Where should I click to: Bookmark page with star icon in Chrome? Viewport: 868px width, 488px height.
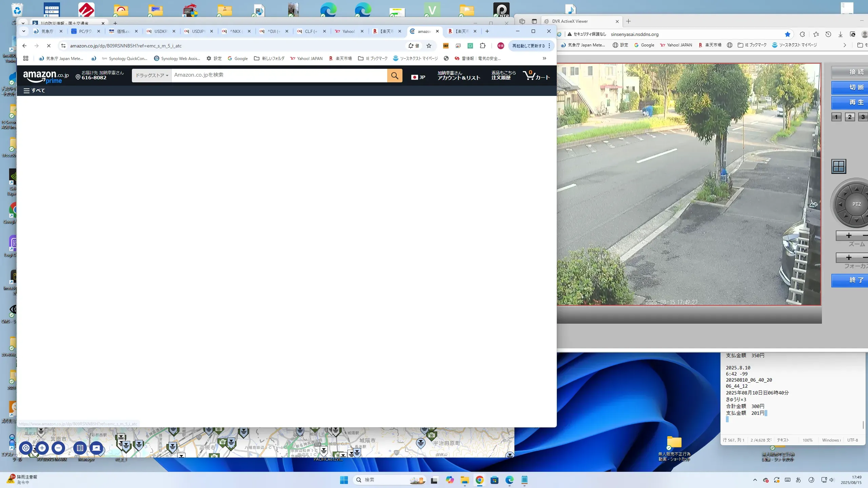[429, 46]
